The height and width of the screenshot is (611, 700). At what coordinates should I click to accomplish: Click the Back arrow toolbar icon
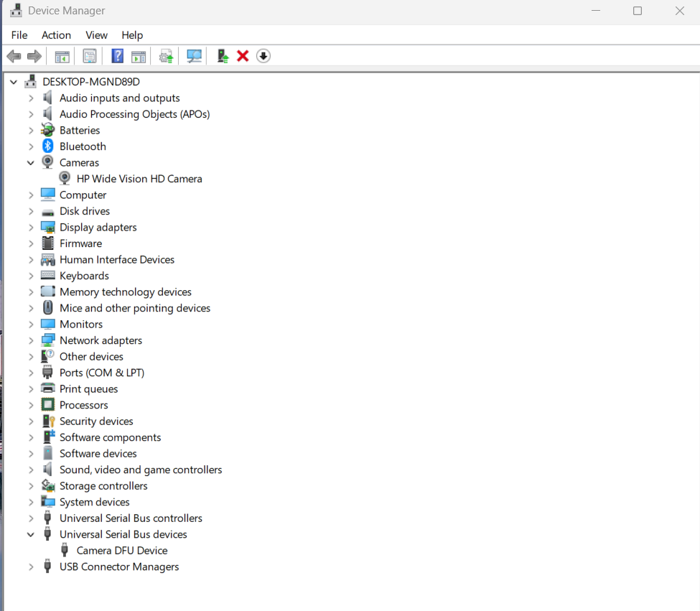[14, 56]
